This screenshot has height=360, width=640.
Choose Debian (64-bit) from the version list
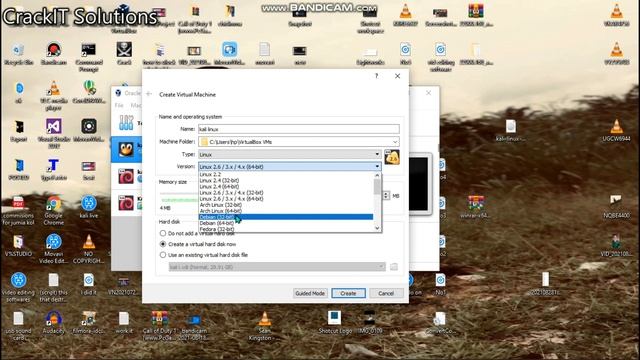[x=286, y=223]
